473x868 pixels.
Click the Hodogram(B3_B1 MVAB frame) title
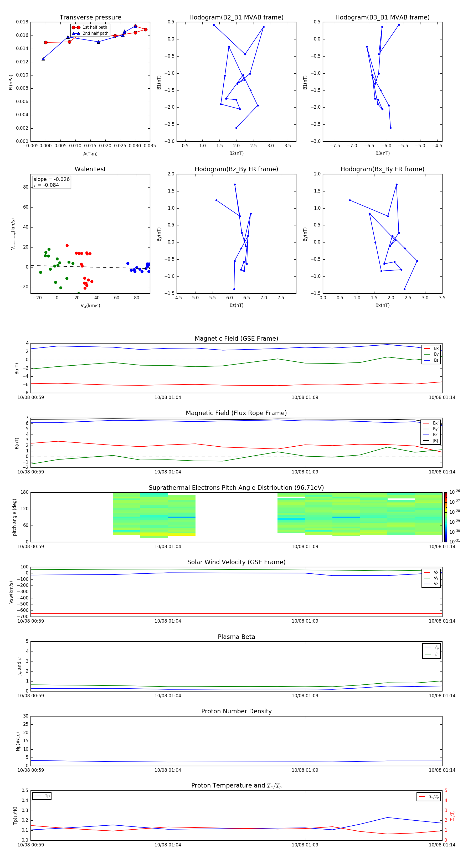(x=382, y=18)
